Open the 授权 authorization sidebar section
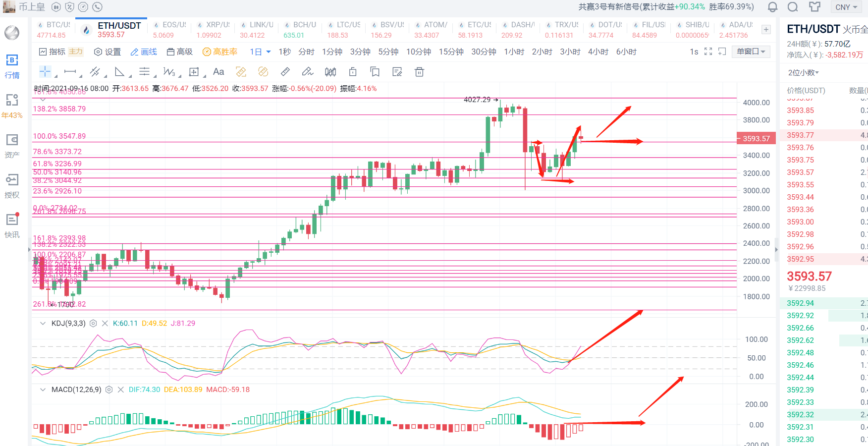 (x=12, y=186)
